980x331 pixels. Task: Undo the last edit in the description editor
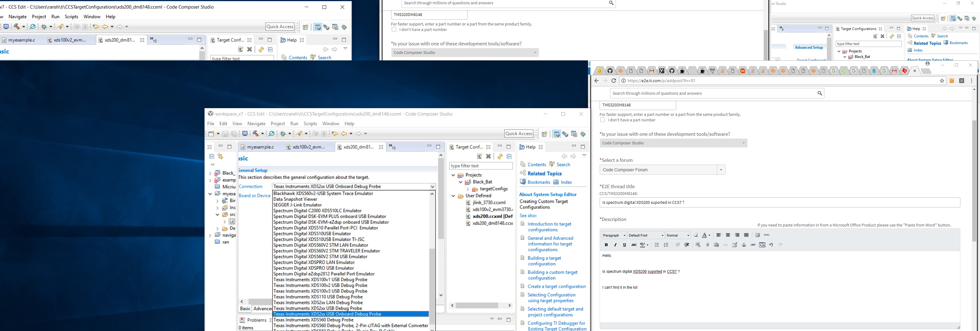pos(771,245)
